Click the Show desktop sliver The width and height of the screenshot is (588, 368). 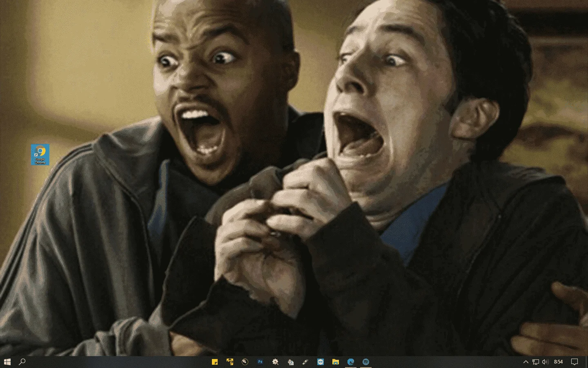point(587,362)
